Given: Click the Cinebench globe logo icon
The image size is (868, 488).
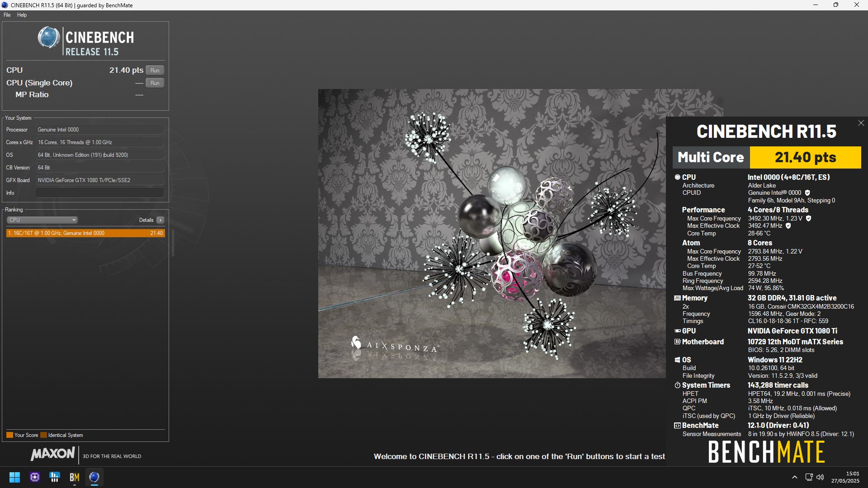Looking at the screenshot, I should click(48, 38).
